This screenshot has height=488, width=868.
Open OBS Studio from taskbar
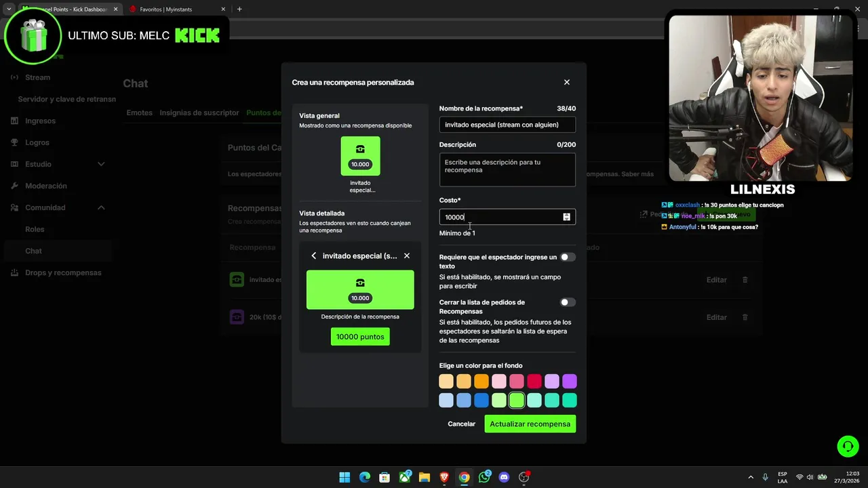[x=524, y=477]
